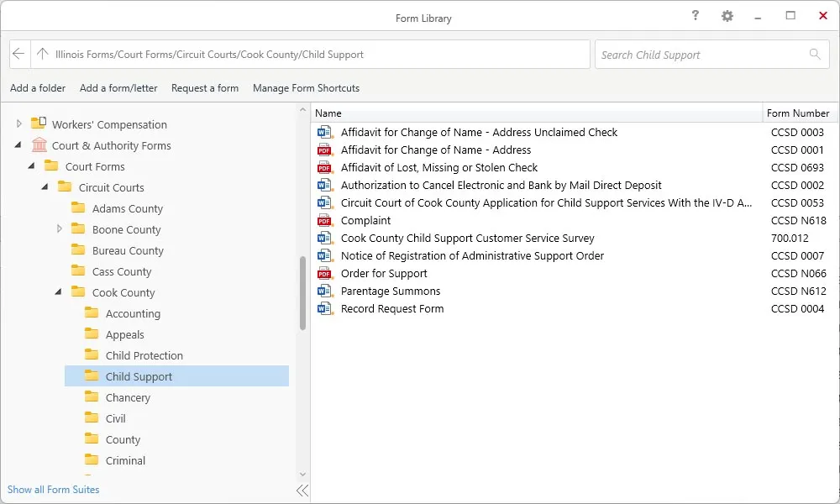
Task: Click Word icon for Customer Service Survey
Action: pyautogui.click(x=324, y=238)
